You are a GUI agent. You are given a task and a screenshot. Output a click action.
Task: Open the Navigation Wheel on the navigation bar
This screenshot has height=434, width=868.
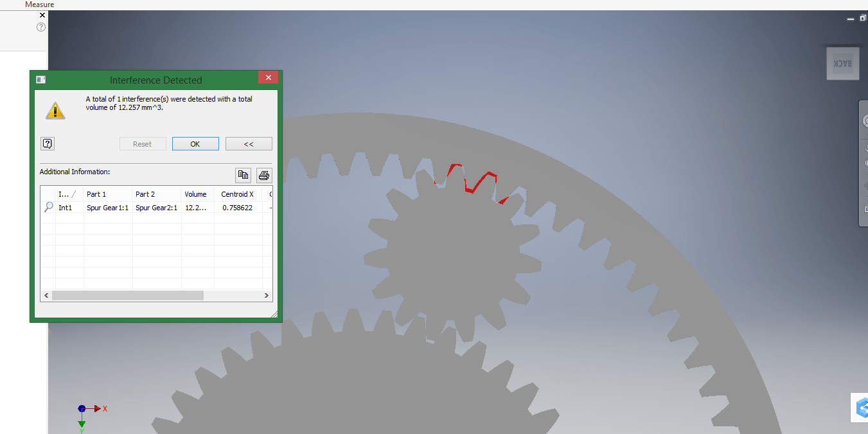tap(864, 120)
